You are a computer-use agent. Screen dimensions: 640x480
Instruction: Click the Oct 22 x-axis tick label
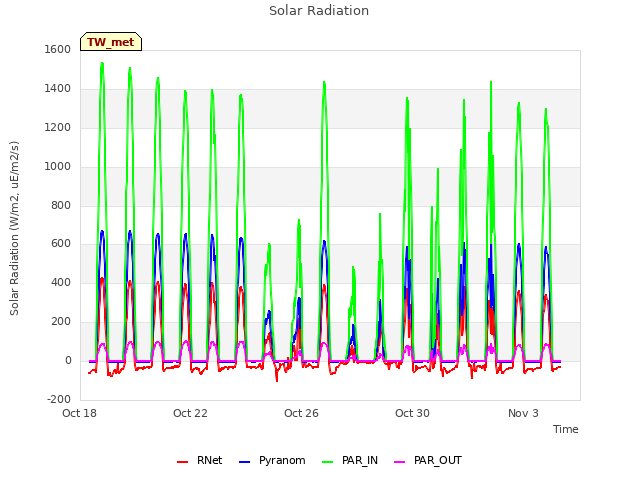point(190,413)
